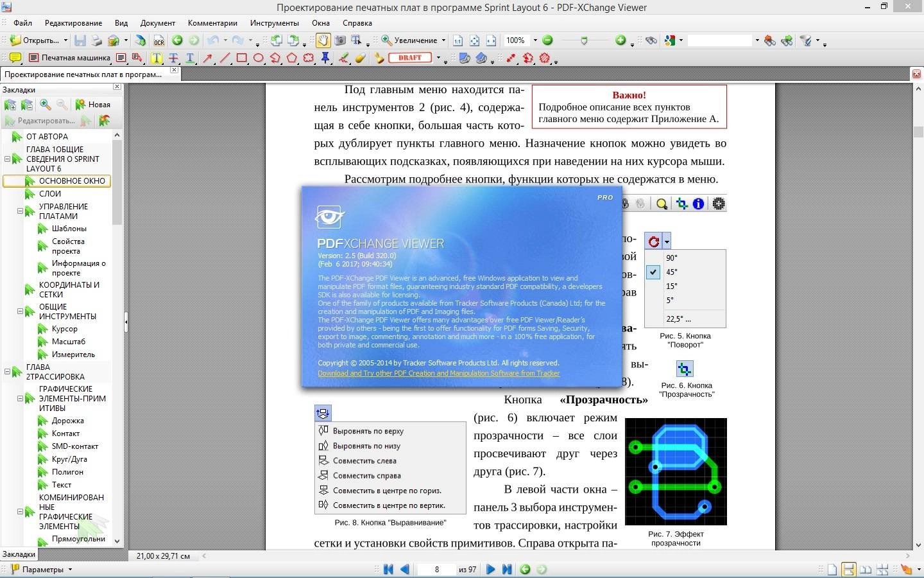The image size is (924, 578).
Task: Click the Save (floppy disk) icon
Action: [x=80, y=40]
